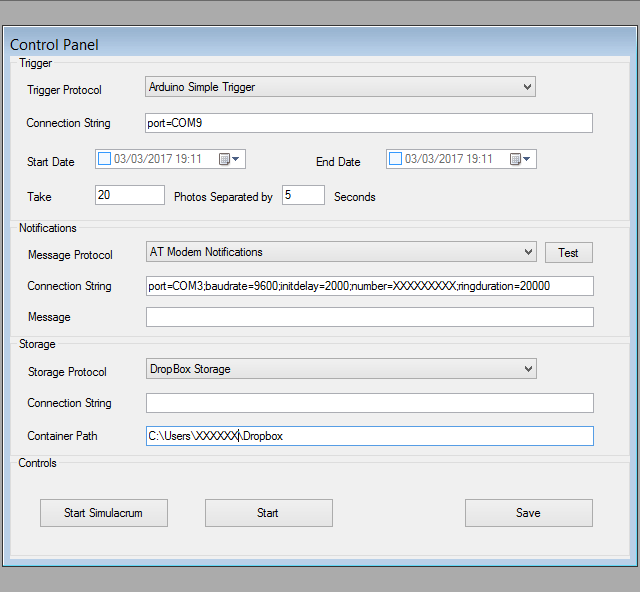Focus the Notifications Connection String field
The height and width of the screenshot is (592, 640).
click(x=370, y=286)
